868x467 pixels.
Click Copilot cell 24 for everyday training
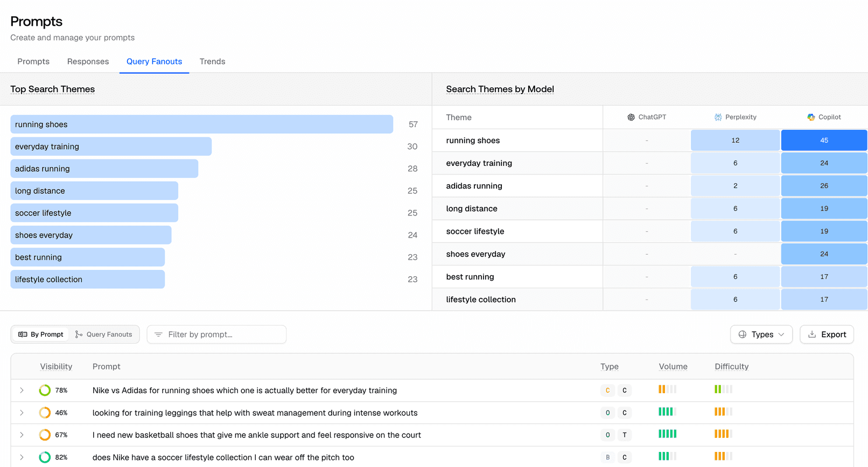point(824,163)
